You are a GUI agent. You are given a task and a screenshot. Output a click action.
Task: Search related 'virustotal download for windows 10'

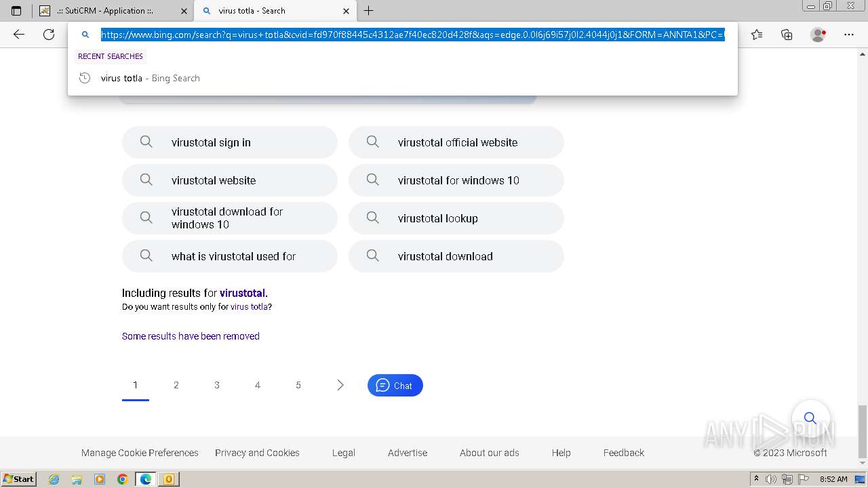230,218
